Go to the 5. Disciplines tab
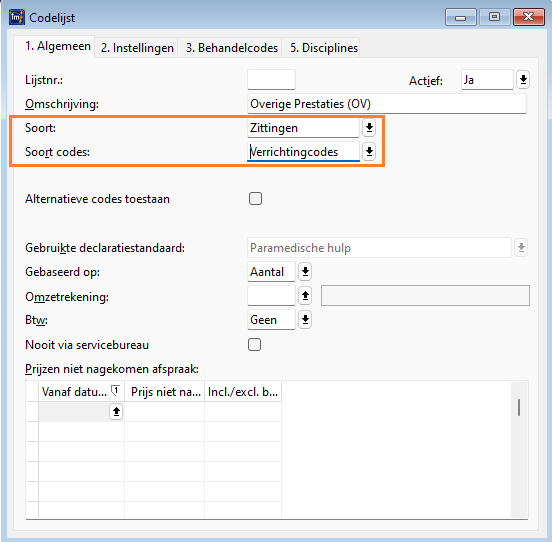Viewport: 552px width, 542px height. [324, 48]
